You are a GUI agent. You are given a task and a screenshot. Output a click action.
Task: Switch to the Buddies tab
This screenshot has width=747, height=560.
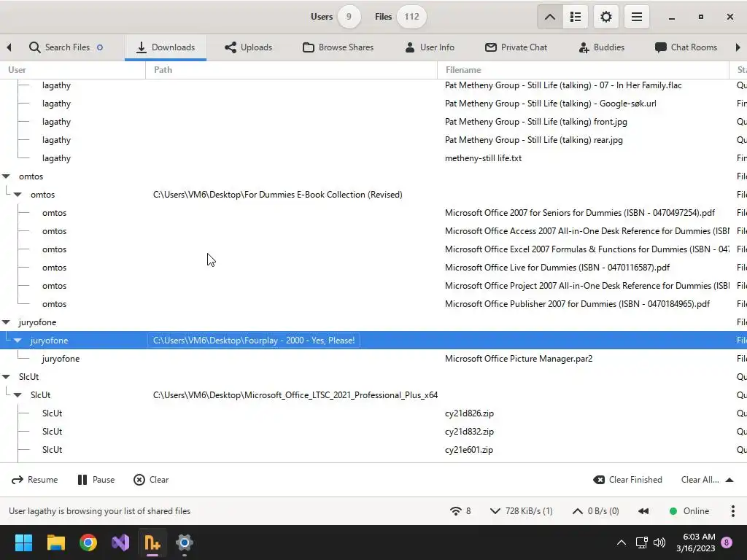(601, 47)
